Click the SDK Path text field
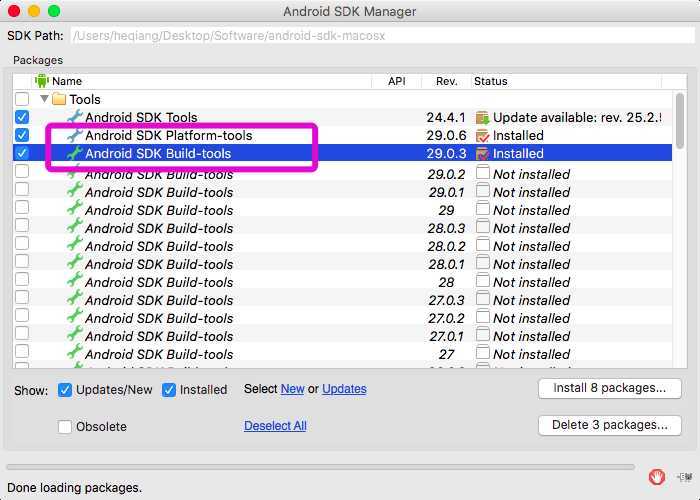Image resolution: width=700 pixels, height=500 pixels. tap(382, 36)
